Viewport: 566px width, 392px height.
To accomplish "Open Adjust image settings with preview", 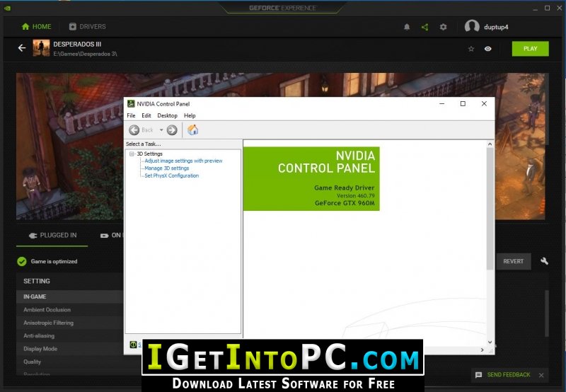I will point(183,161).
